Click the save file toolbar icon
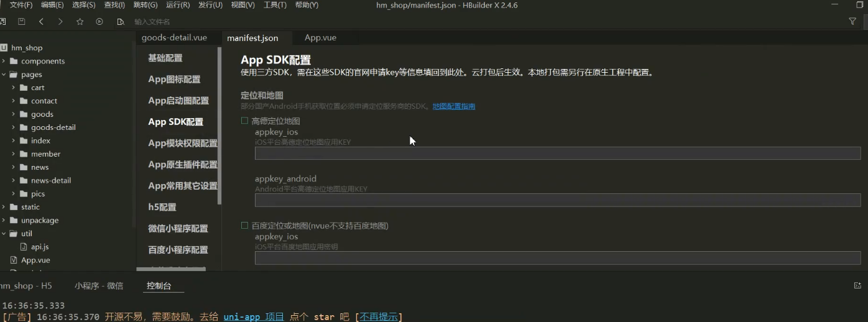 21,21
